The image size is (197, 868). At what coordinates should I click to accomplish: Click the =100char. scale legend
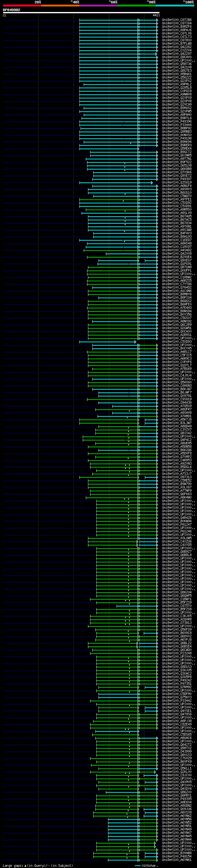pyautogui.click(x=147, y=865)
